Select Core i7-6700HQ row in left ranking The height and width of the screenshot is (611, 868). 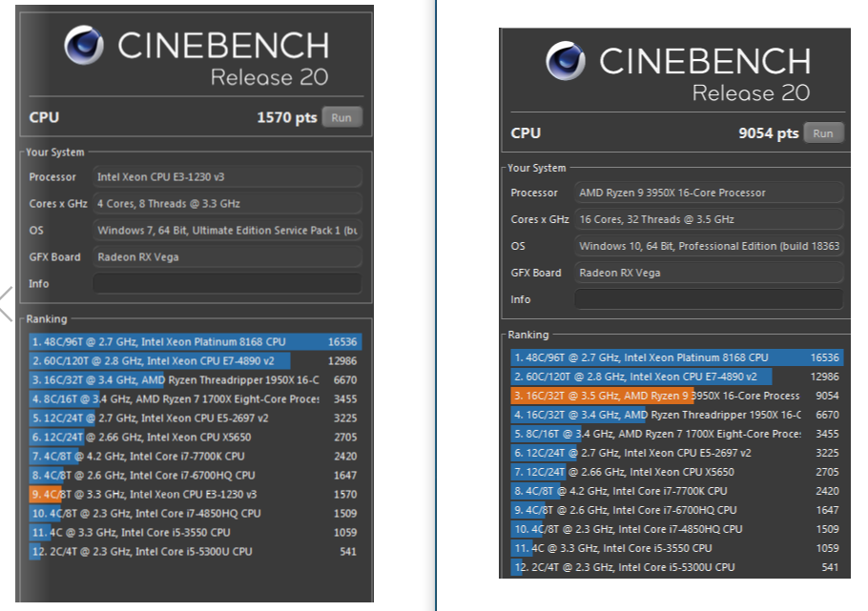(x=196, y=475)
